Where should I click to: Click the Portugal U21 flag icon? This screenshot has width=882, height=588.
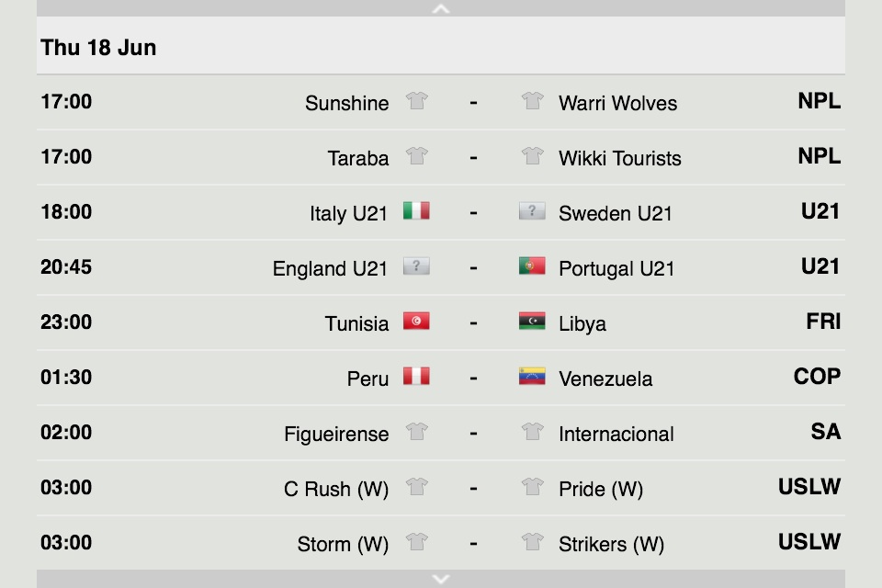[x=532, y=266]
